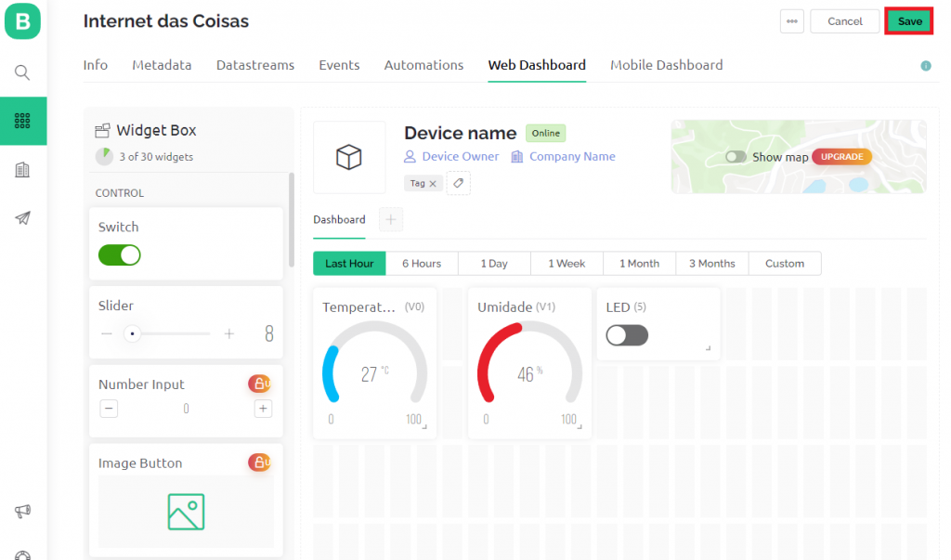Switch to the Info tab
The height and width of the screenshot is (560, 951).
tap(96, 65)
